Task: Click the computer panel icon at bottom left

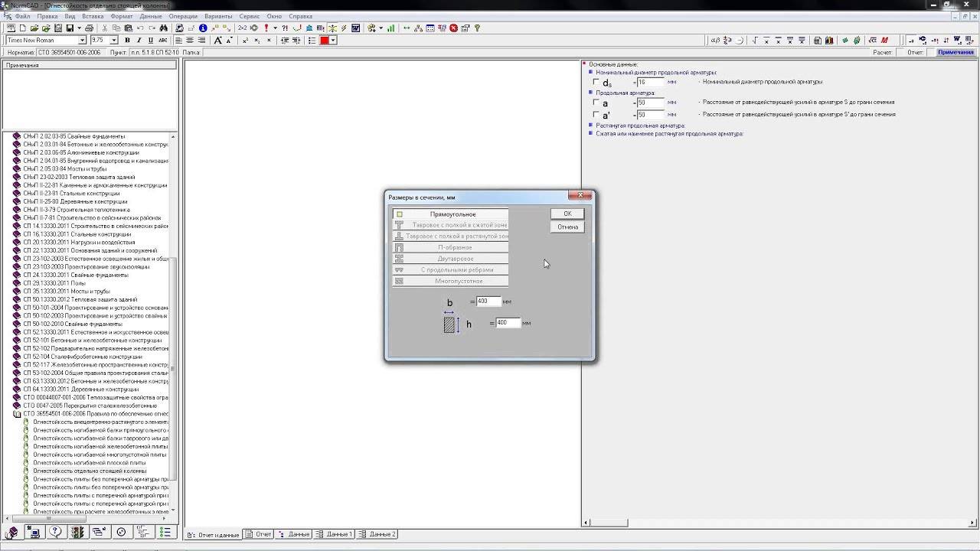Action: (x=34, y=532)
